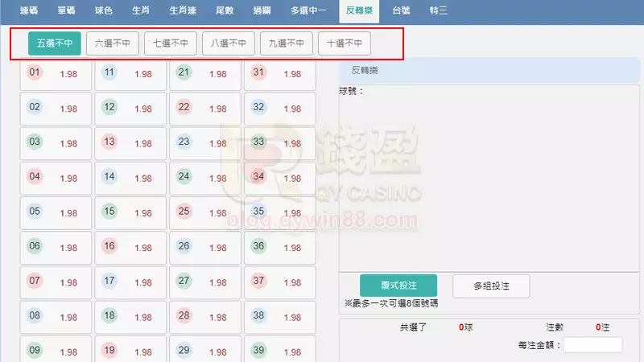Pick green ball number 11
Viewport: 644px width, 362px height.
(109, 74)
